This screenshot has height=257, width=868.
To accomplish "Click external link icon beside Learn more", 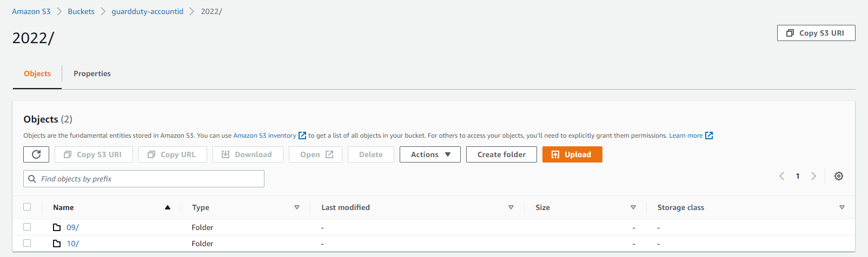I will point(709,136).
